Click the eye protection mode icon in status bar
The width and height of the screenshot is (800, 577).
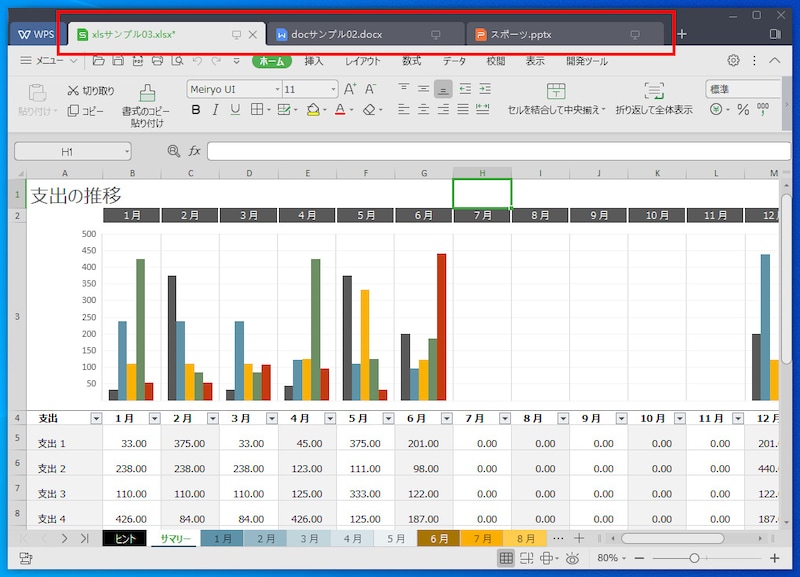571,558
